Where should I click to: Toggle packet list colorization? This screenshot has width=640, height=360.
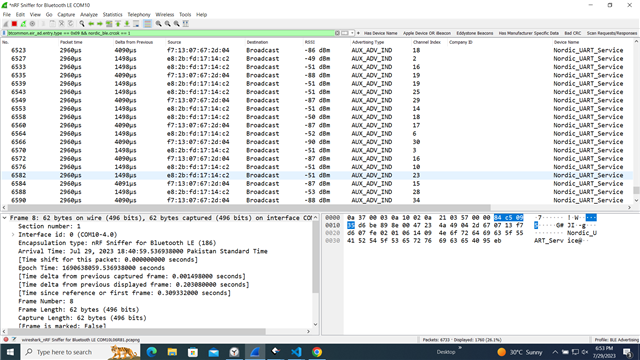tap(147, 24)
